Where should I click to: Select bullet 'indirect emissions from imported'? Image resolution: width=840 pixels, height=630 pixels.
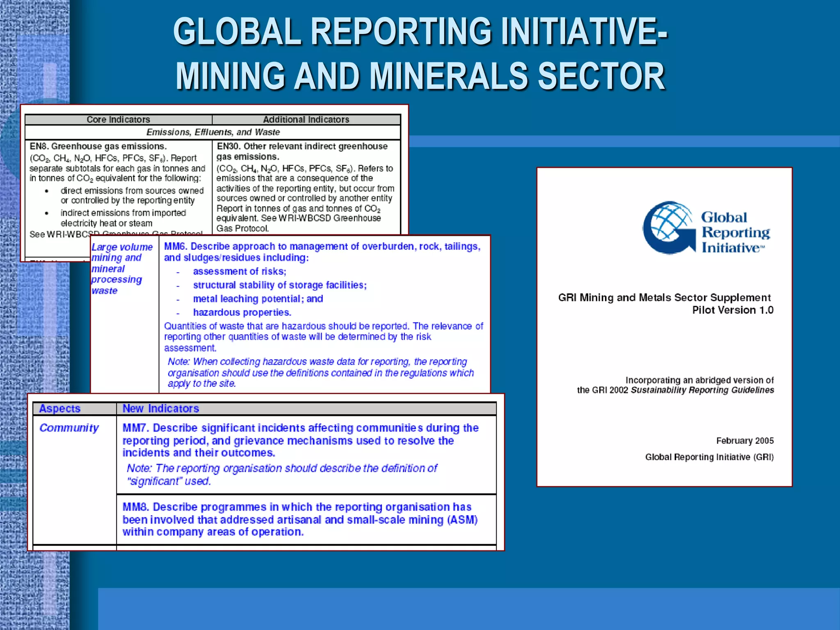pos(123,213)
